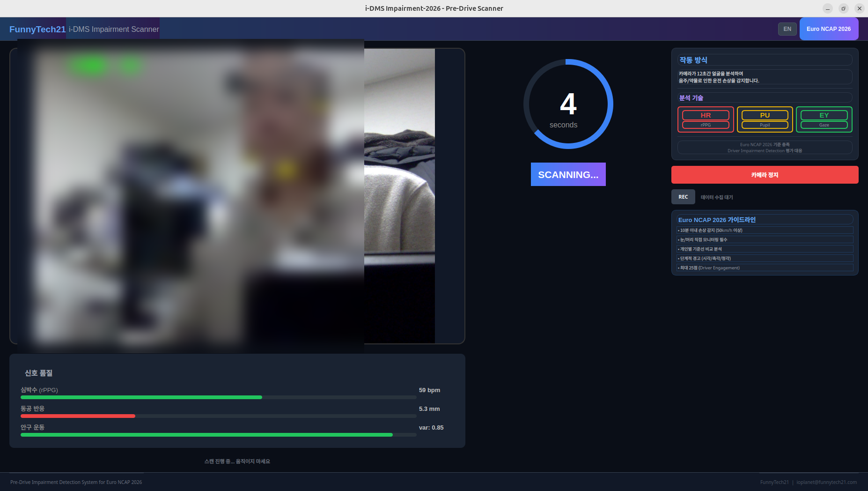Select the EY Gaze analysis badge
The image size is (868, 491).
point(824,119)
